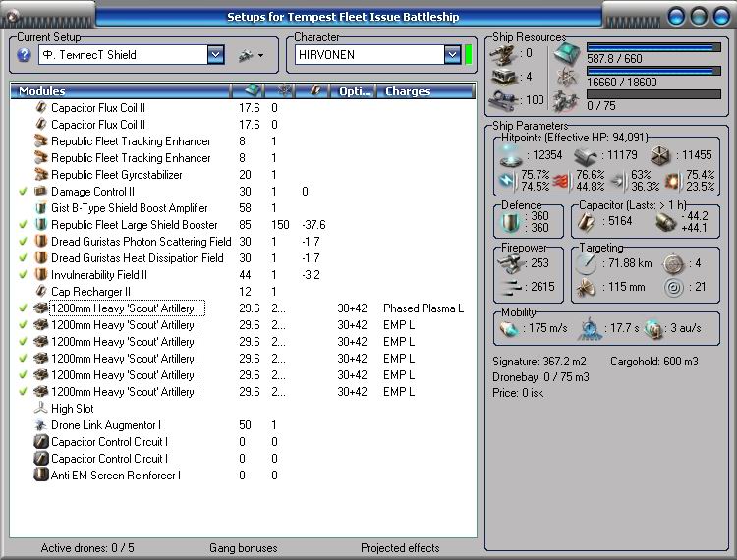Click the powergrid icon column header
The image size is (737, 560).
point(280,91)
